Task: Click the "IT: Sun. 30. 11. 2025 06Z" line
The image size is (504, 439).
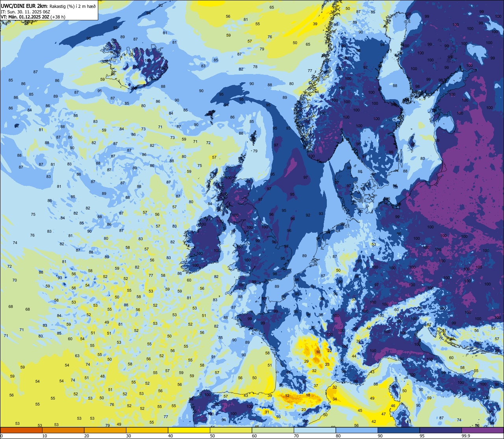Action: 25,12
